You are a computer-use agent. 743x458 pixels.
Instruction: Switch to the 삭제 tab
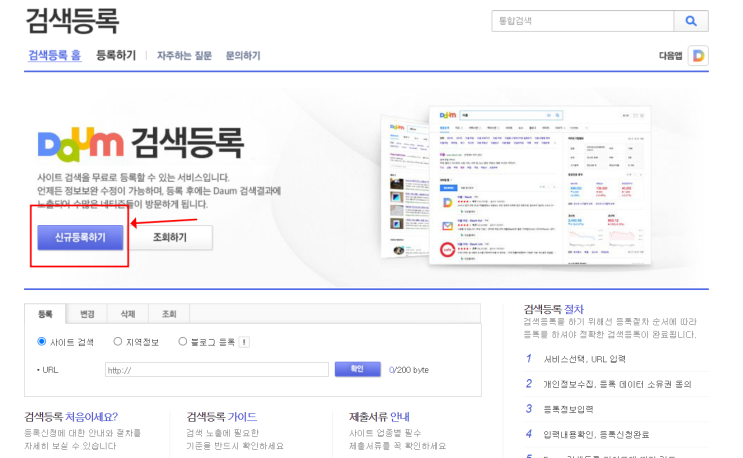coord(128,314)
